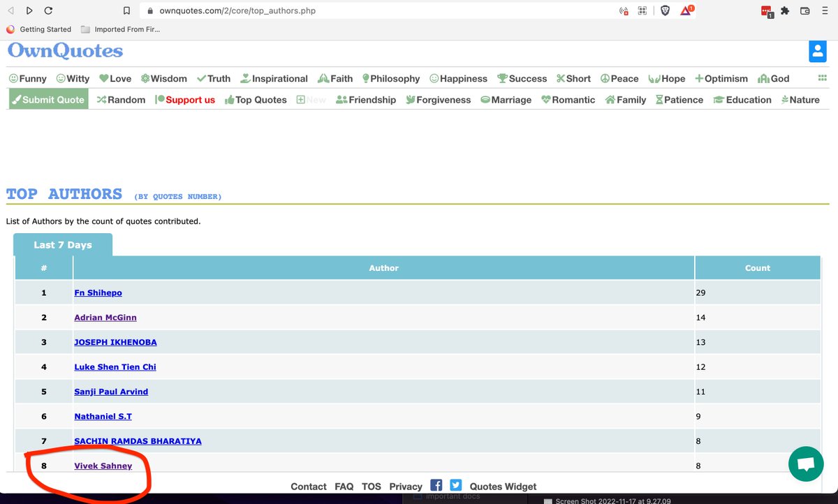Go back to the previous page
Screen dimensions: 838x504
click(x=10, y=10)
